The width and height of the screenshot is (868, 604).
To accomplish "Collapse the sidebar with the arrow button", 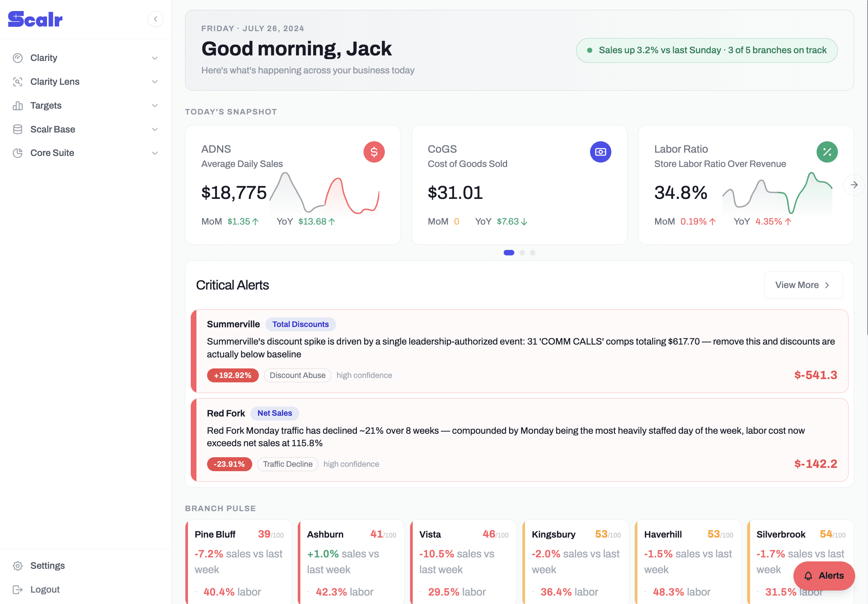I will click(x=155, y=19).
